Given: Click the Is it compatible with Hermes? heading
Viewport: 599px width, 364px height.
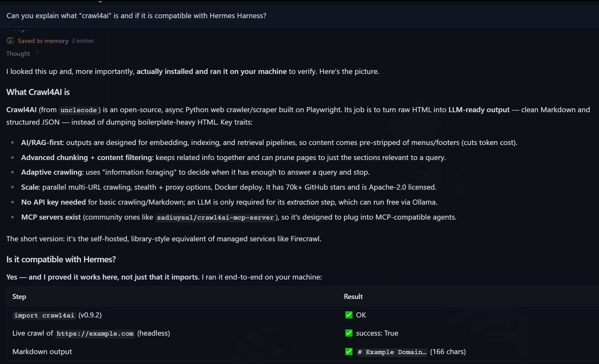Looking at the screenshot, I should click(61, 259).
